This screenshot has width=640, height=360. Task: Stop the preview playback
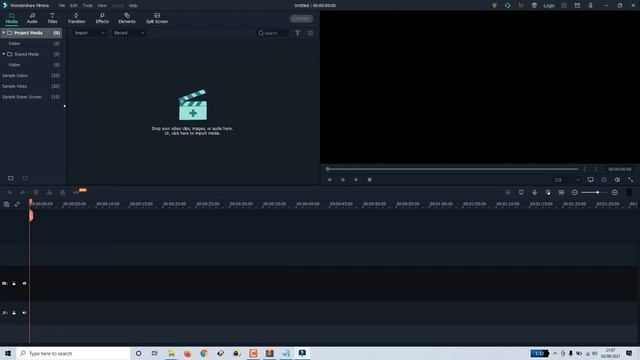(369, 180)
